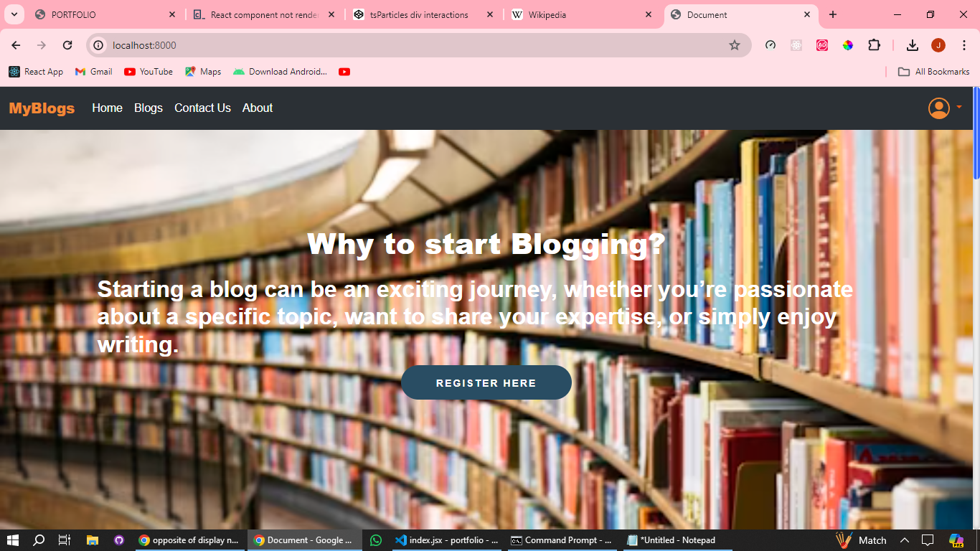The height and width of the screenshot is (551, 980).
Task: Click the localhost:8000 address bar
Action: (x=416, y=45)
